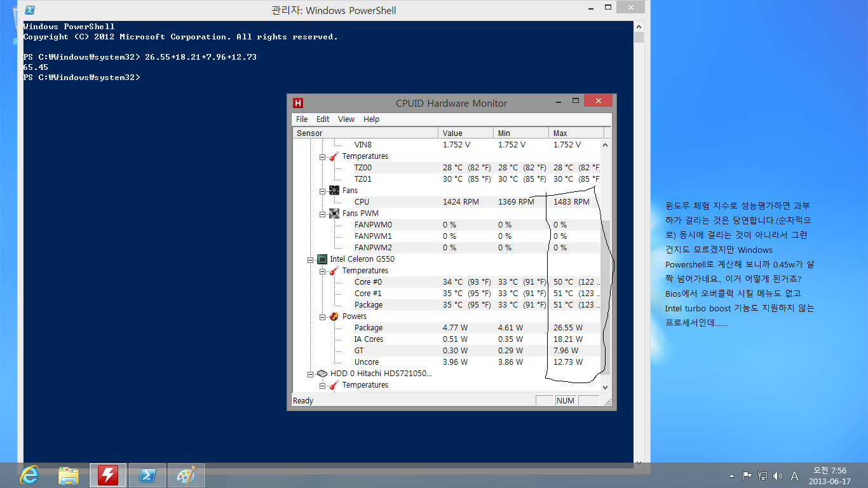This screenshot has height=488, width=868.
Task: Click the flame icon beside Powers
Action: (334, 316)
